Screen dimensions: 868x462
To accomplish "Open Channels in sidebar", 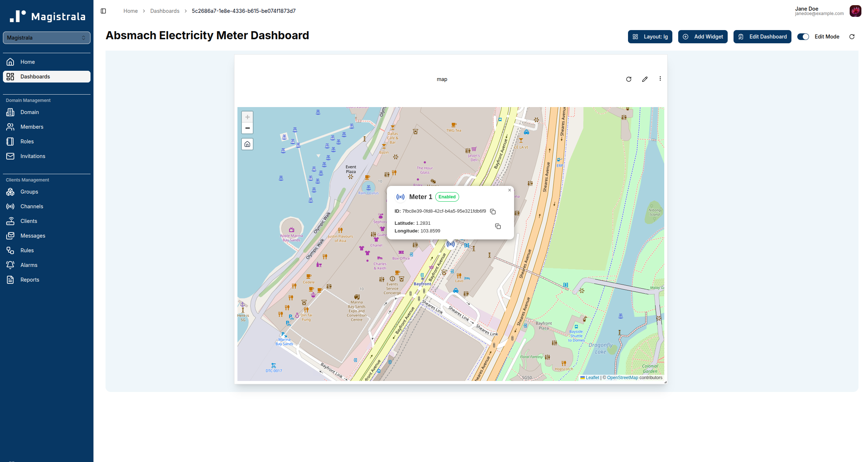I will tap(32, 206).
